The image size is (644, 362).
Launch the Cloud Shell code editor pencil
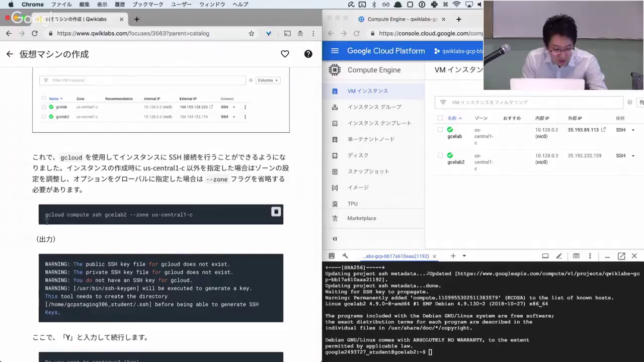click(559, 256)
